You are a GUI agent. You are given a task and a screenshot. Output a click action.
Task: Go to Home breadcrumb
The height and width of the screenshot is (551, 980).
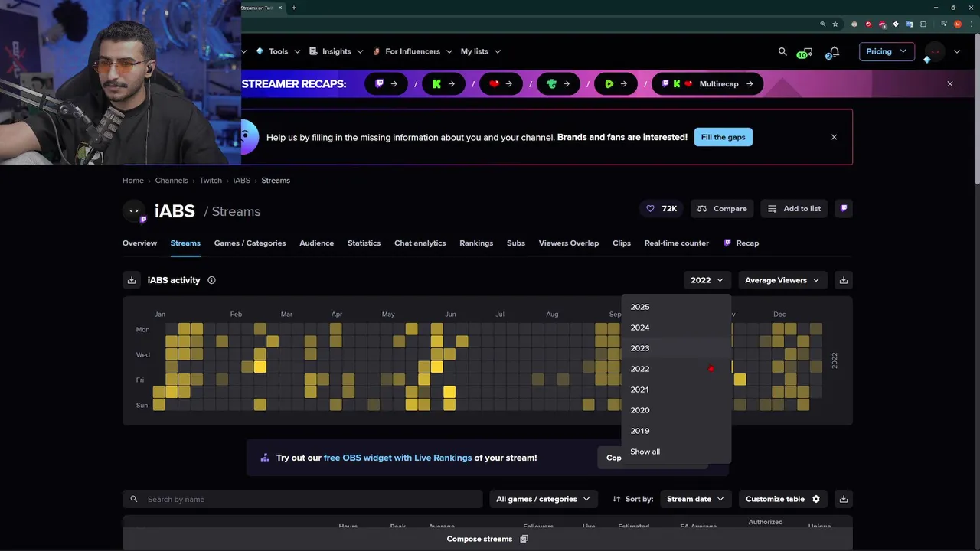(133, 181)
